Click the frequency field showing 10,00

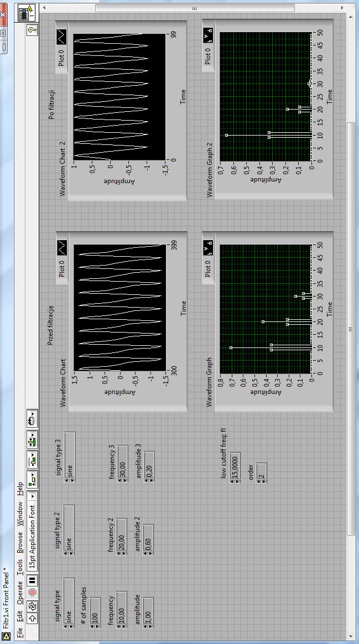click(122, 607)
